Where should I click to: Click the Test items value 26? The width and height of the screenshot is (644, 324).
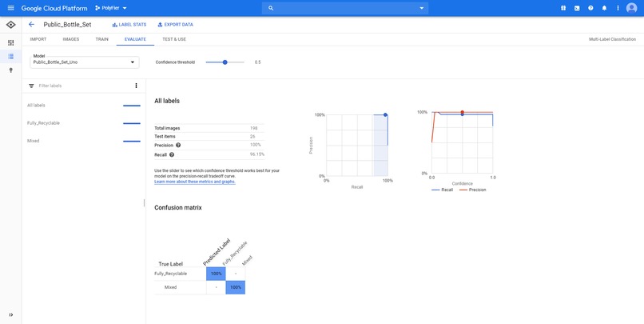[252, 137]
